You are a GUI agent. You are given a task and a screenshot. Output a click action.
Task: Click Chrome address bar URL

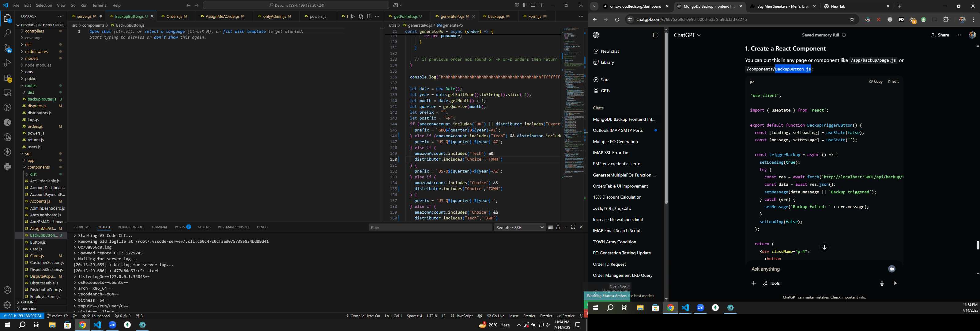click(x=691, y=19)
